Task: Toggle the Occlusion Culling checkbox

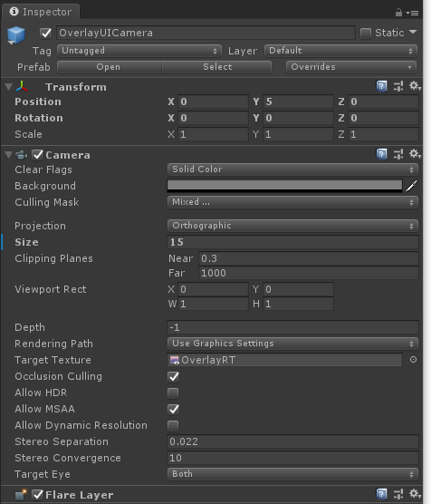Action: [173, 377]
